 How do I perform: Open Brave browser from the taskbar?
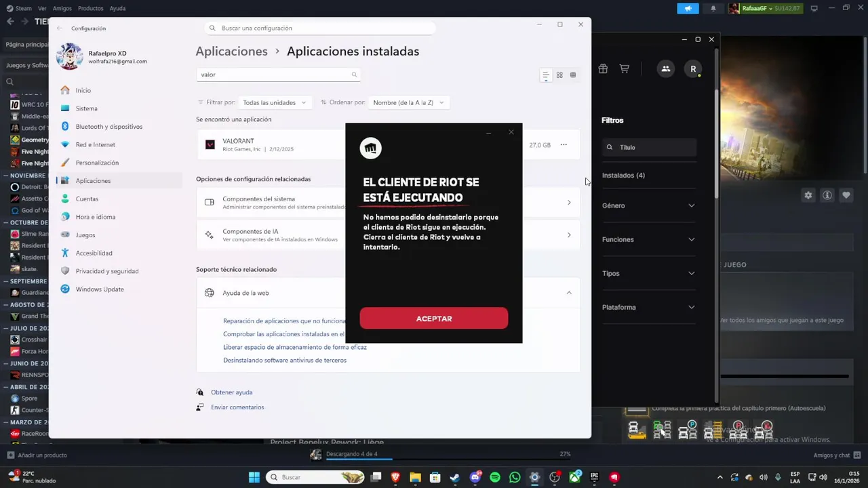coord(395,477)
